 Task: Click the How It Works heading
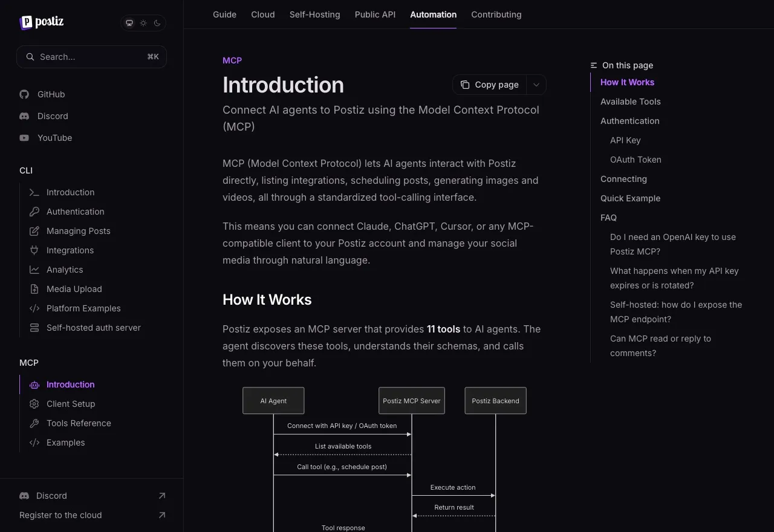267,300
